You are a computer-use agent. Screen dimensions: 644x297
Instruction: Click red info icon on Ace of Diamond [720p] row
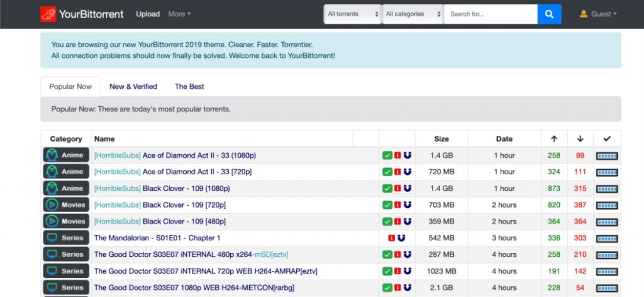point(397,172)
